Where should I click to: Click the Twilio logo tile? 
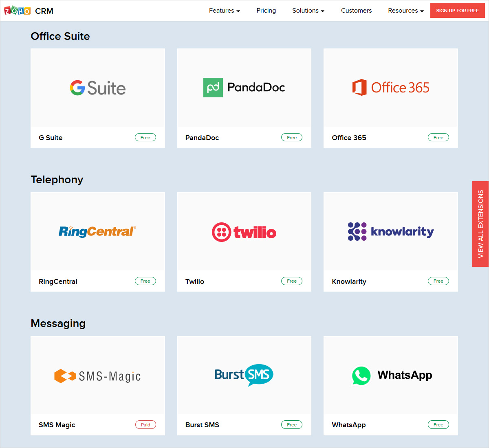tap(244, 232)
